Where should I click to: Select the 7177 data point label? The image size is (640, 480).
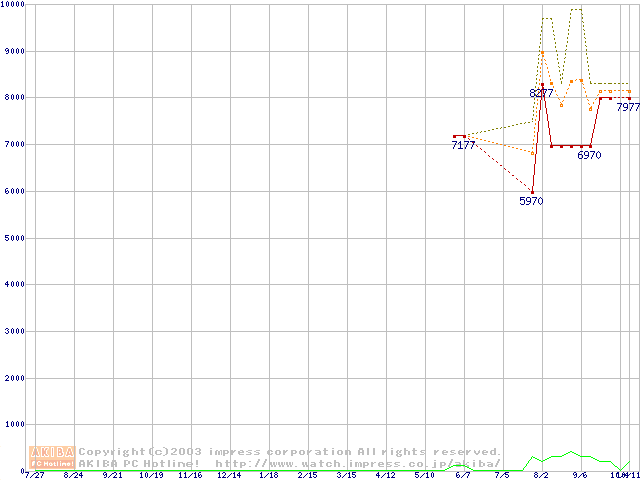coord(463,146)
